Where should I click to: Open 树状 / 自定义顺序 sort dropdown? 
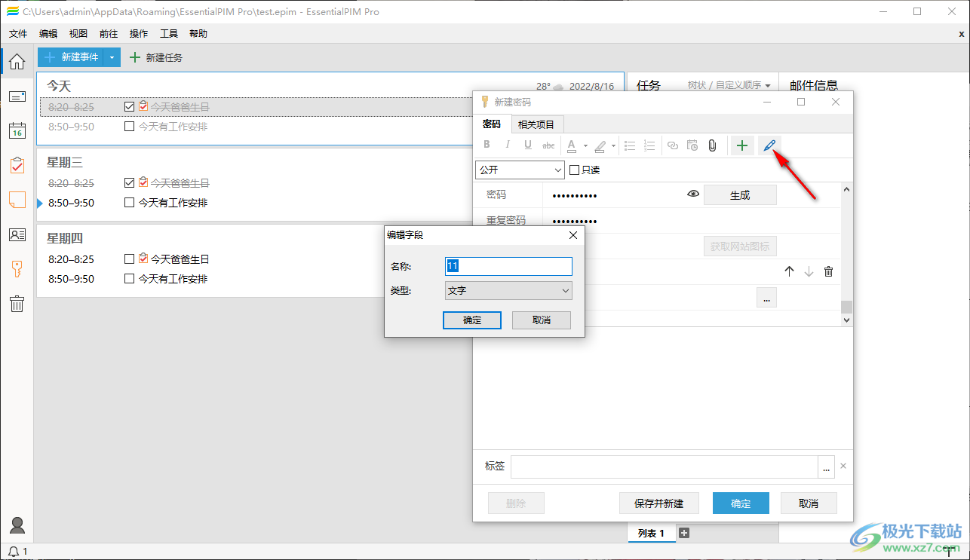pos(729,86)
